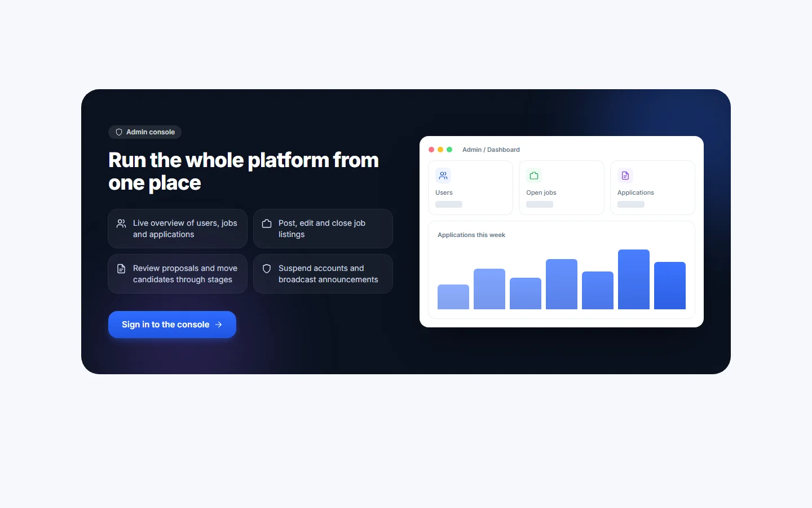Open the Users stat card label

coord(444,192)
